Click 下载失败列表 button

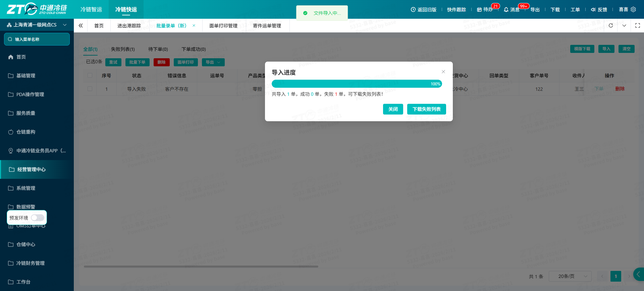pyautogui.click(x=427, y=109)
